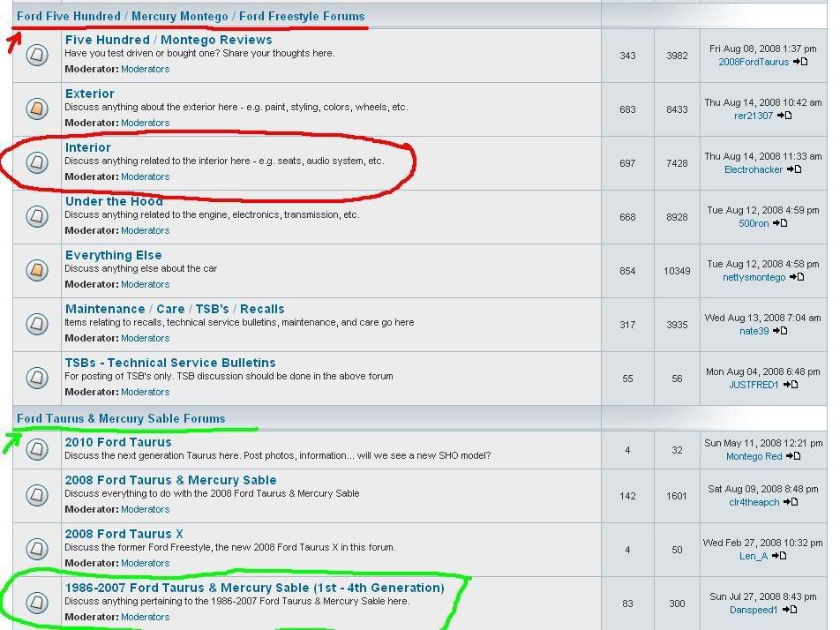Open the Exterior forum

coord(90,94)
